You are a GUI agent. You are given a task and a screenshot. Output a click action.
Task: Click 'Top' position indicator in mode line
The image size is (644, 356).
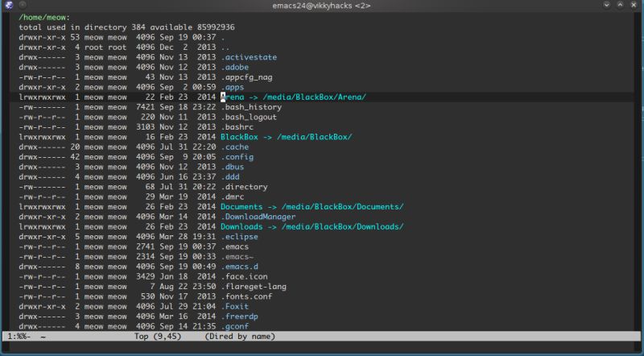point(141,337)
